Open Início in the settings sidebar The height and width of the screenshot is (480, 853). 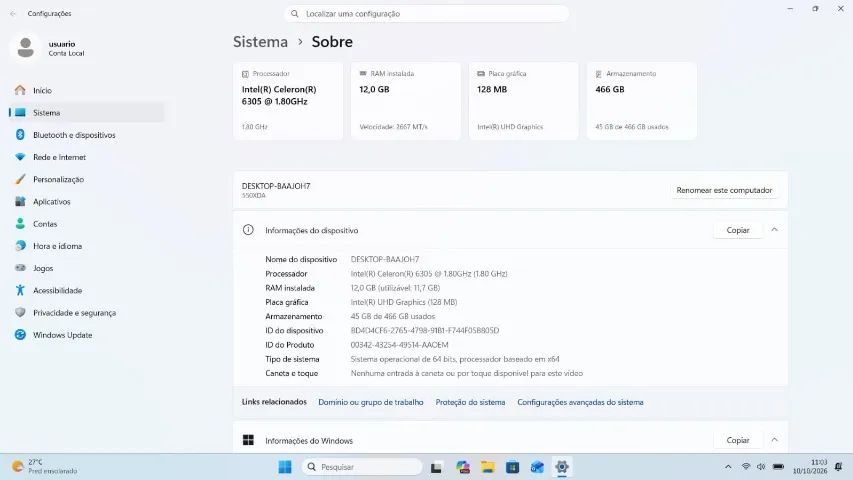point(86,90)
